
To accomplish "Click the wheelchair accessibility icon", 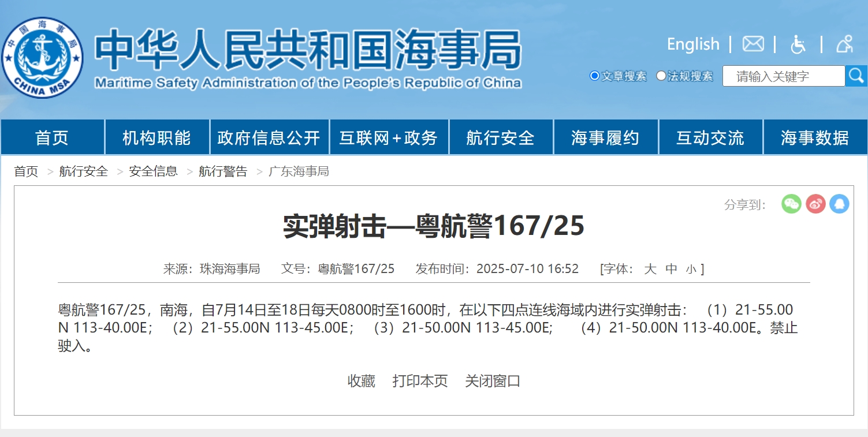I will click(798, 44).
